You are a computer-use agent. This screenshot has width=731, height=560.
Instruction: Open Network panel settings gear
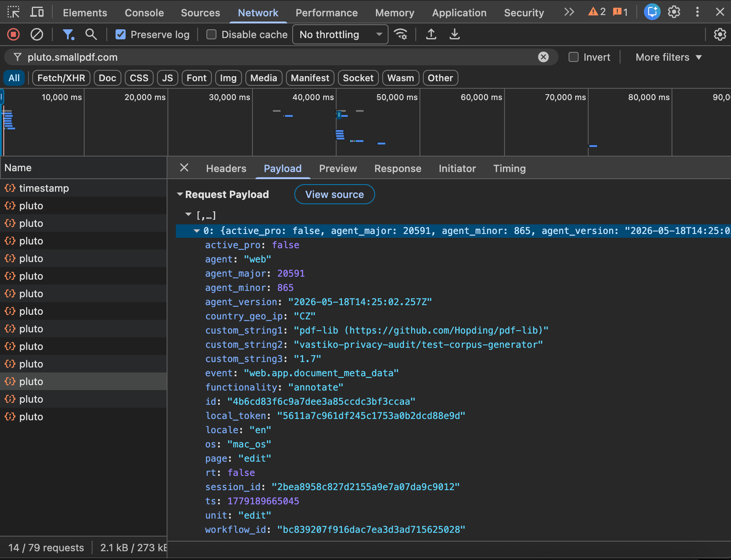click(x=720, y=34)
